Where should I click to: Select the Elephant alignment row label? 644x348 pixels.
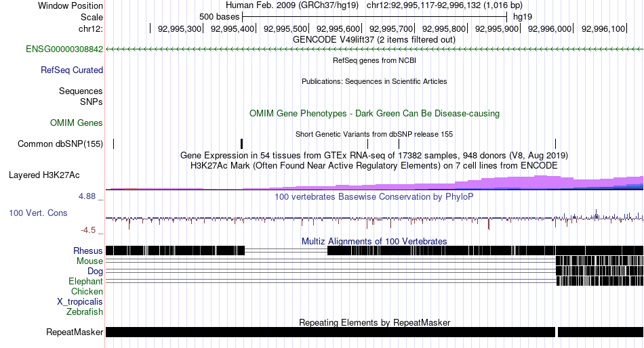point(86,282)
